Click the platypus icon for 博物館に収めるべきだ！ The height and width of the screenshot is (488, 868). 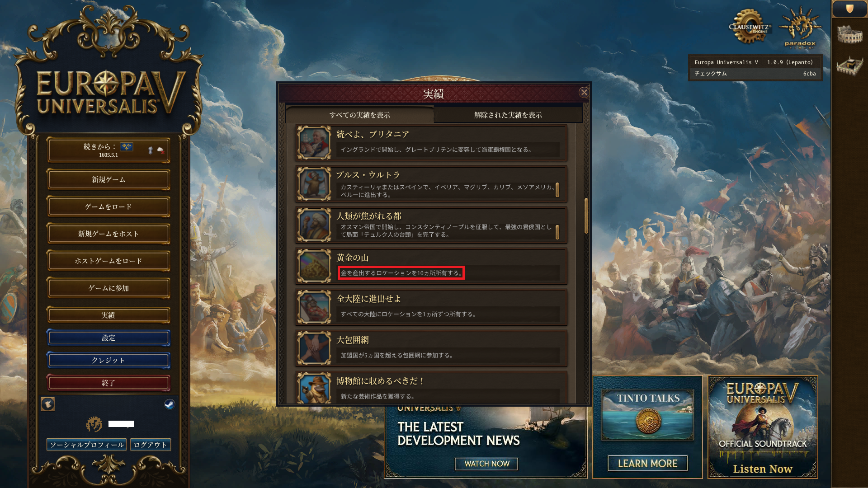pos(314,388)
